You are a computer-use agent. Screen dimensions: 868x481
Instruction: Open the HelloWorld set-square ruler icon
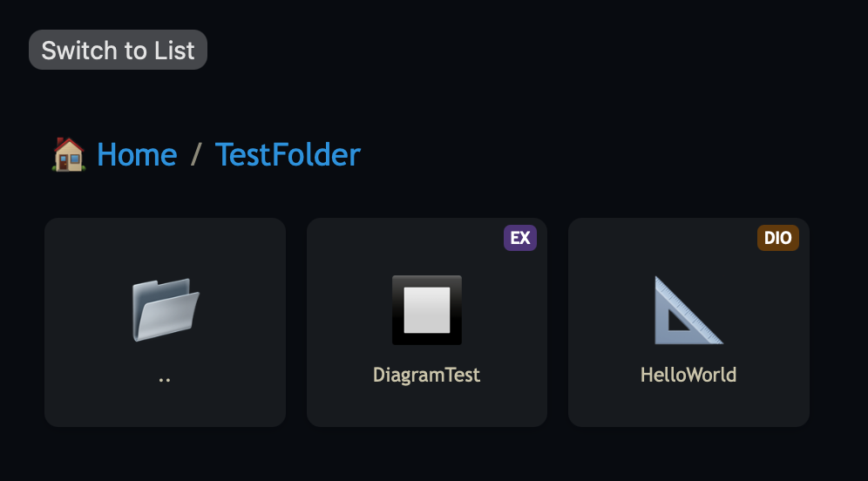[688, 309]
